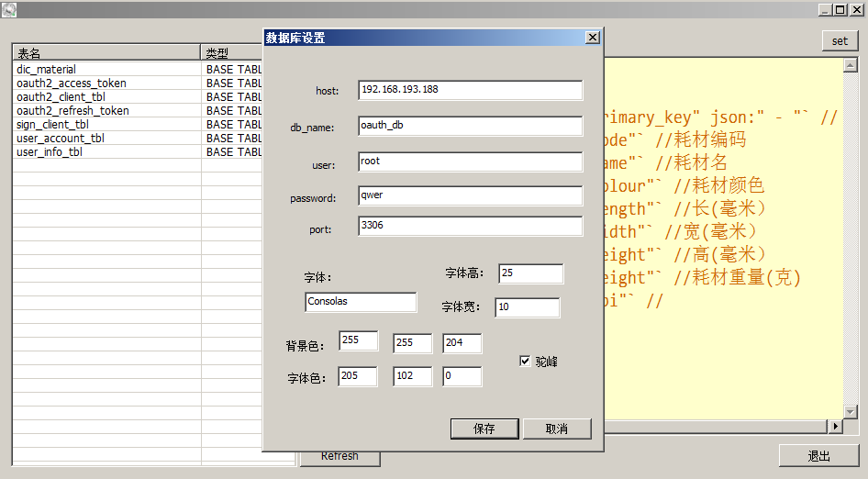The image size is (868, 479).
Task: Click the app icon in the title bar
Action: (x=9, y=9)
